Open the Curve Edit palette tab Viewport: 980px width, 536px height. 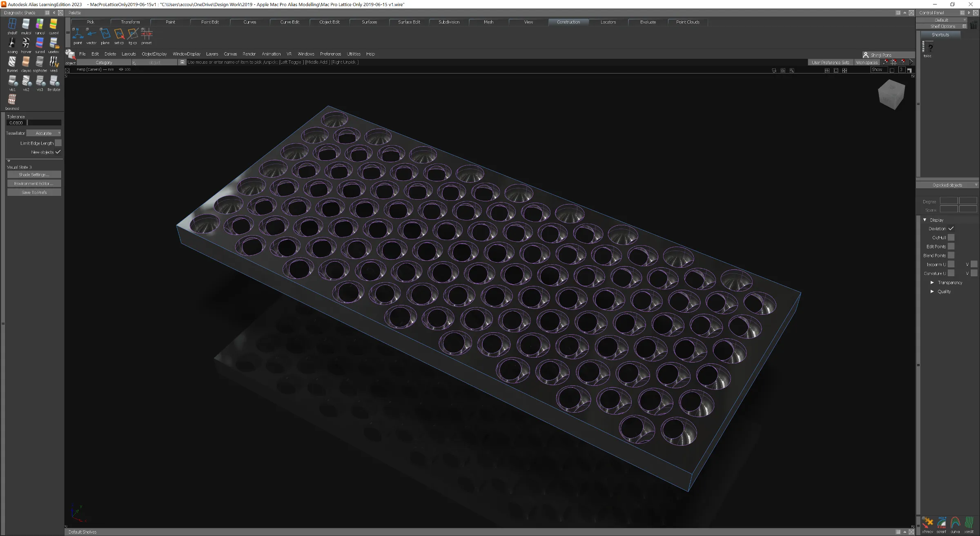point(290,22)
